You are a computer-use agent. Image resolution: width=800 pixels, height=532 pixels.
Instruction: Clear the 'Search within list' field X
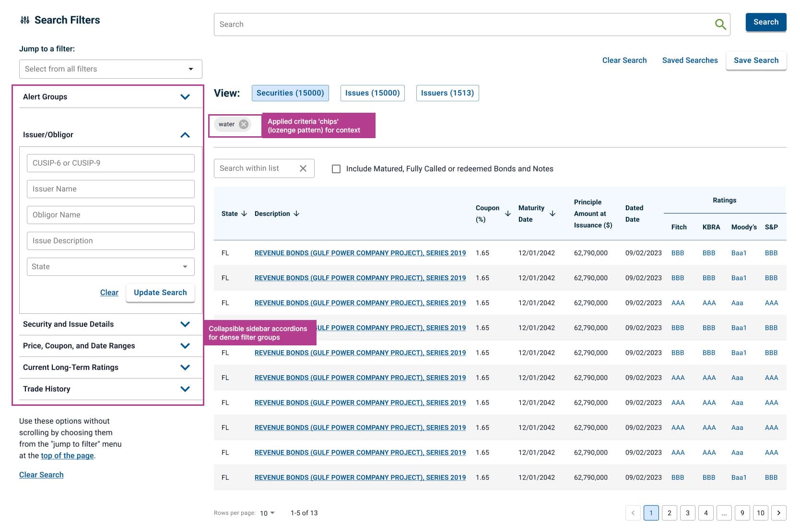(303, 168)
